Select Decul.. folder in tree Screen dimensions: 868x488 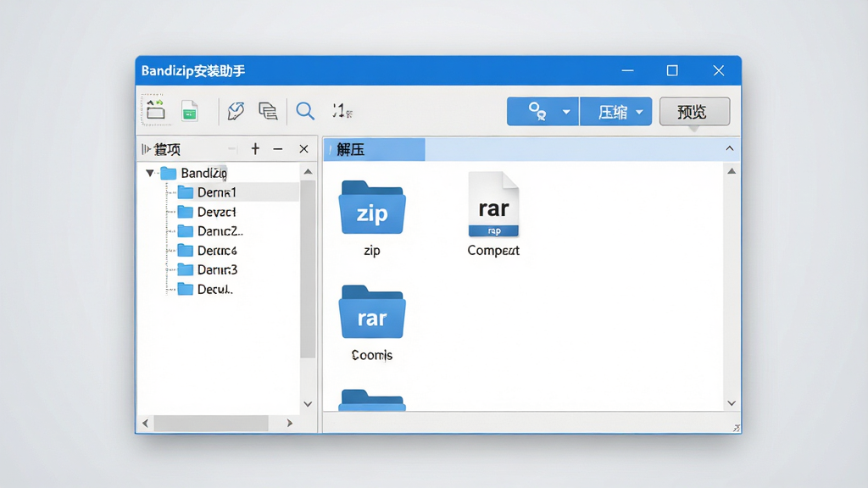click(205, 290)
